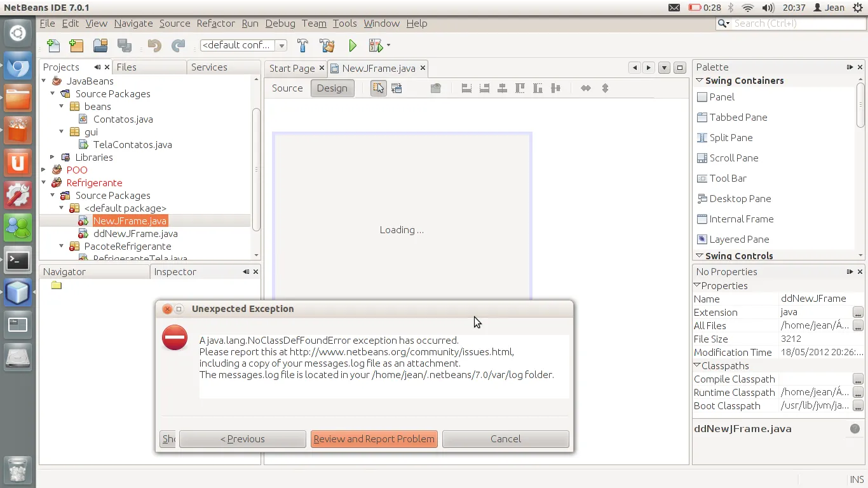
Task: Select Layered Pane in the Palette
Action: coord(733,240)
